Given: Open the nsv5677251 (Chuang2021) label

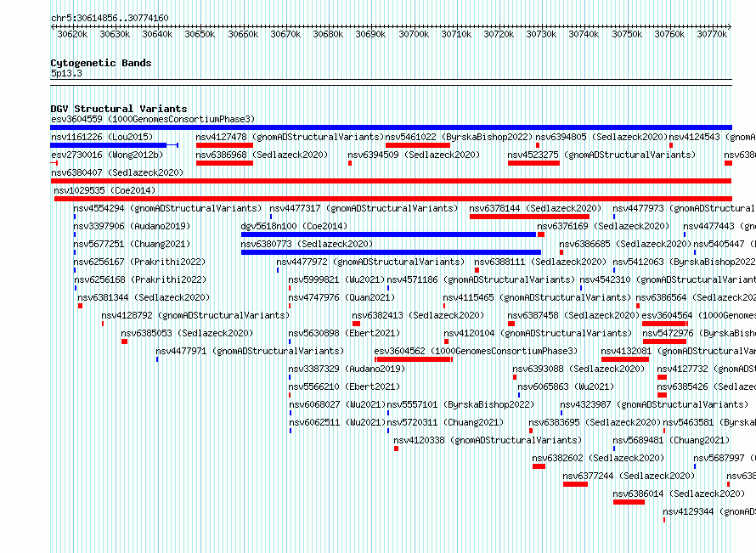Looking at the screenshot, I should [x=132, y=244].
